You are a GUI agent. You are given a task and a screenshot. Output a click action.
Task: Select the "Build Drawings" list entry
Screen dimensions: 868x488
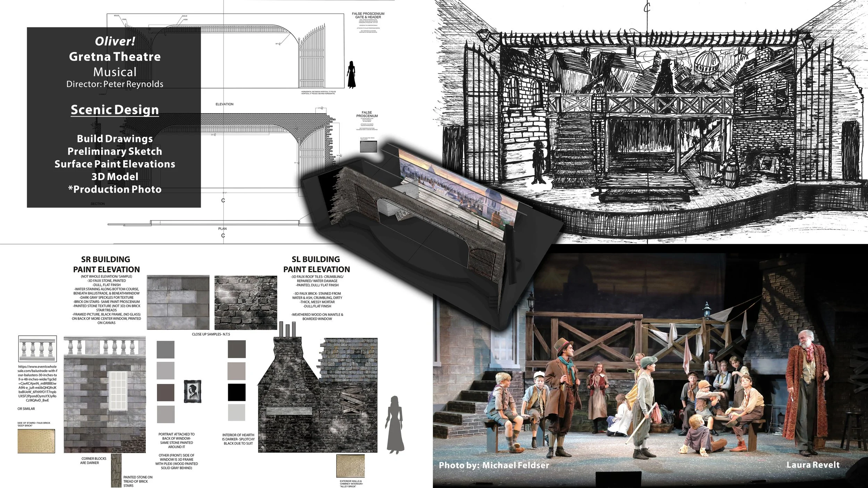click(115, 138)
